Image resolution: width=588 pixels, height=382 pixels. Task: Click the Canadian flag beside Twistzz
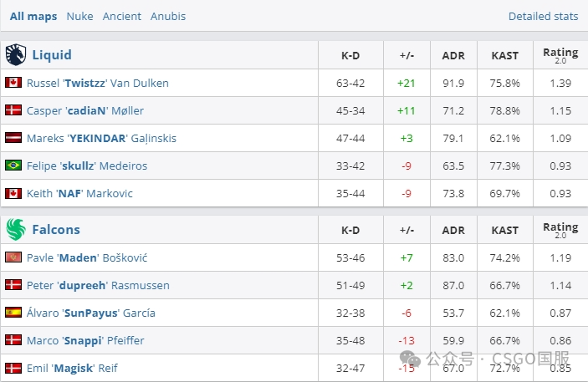13,83
